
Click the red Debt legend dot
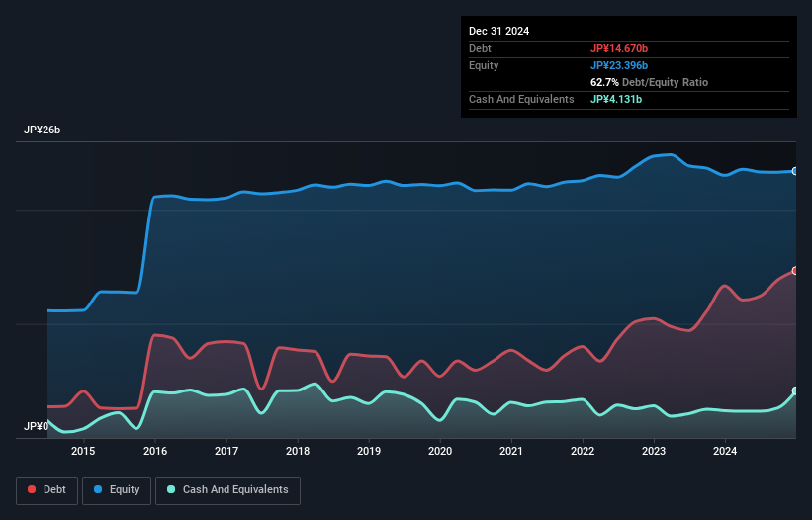[32, 489]
